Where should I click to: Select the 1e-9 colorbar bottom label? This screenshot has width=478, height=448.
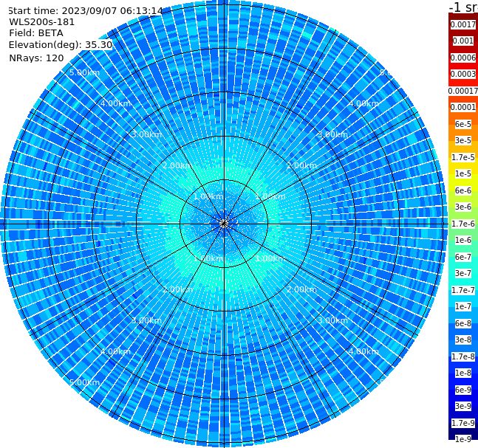point(463,439)
